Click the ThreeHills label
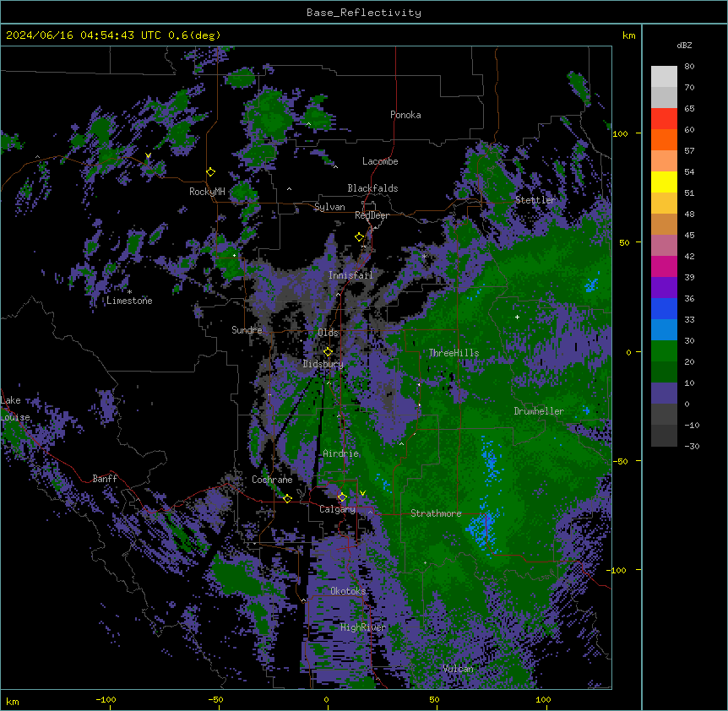728x711 pixels. [454, 353]
